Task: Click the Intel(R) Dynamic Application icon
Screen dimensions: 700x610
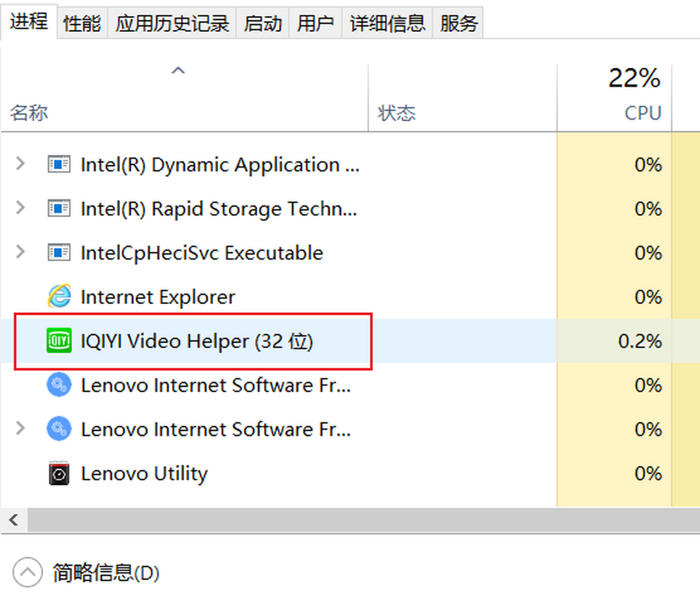Action: pos(58,165)
